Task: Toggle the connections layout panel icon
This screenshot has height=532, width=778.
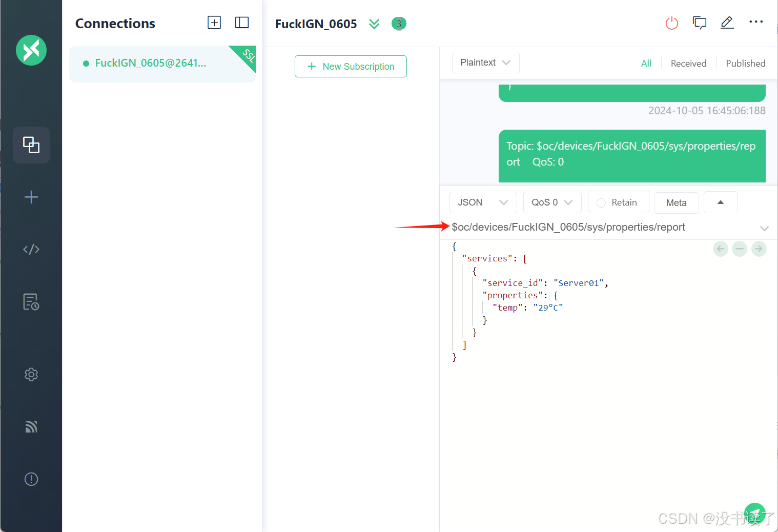Action: coord(242,23)
